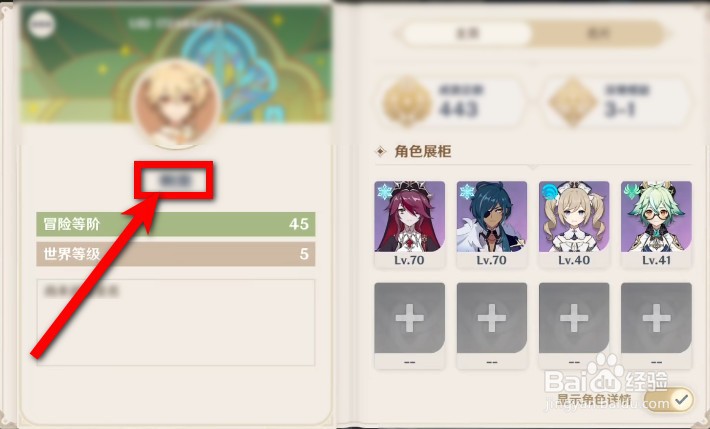The width and height of the screenshot is (710, 429).
Task: Switch to the right tan tab
Action: [598, 34]
